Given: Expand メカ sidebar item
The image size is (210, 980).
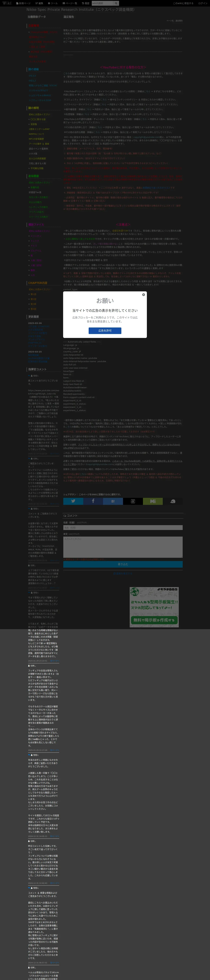Looking at the screenshot, I should pyautogui.click(x=32, y=275).
